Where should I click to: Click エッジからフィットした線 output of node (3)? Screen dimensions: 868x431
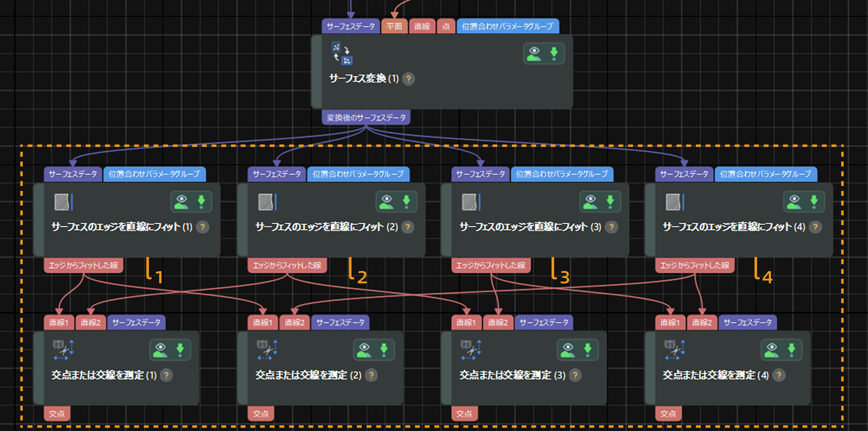[x=491, y=265]
